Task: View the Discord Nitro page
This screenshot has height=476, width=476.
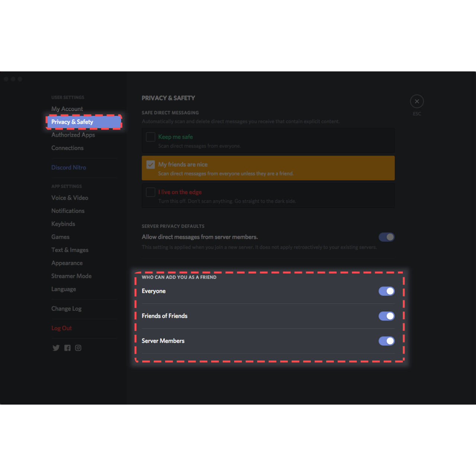Action: tap(68, 167)
